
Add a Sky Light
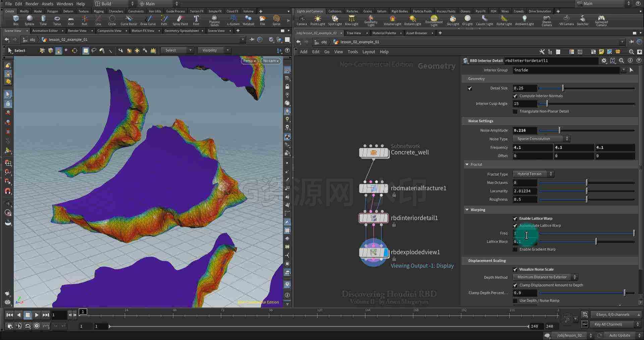point(453,20)
